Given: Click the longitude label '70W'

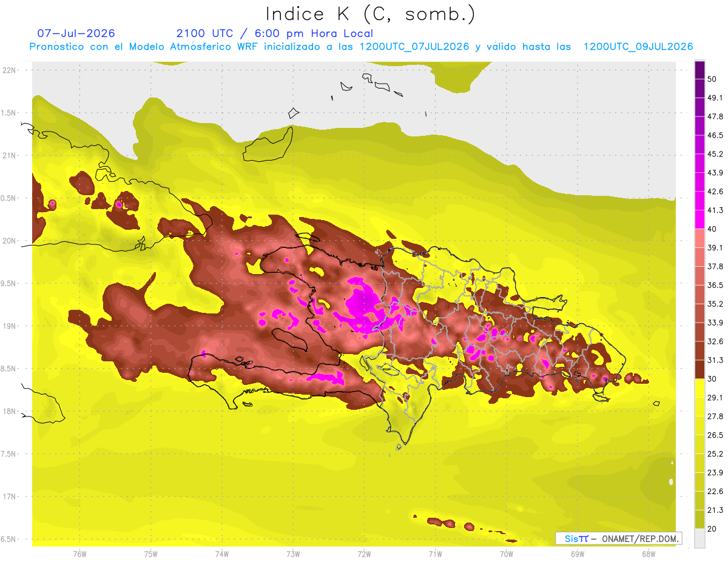Looking at the screenshot, I should coord(507,554).
